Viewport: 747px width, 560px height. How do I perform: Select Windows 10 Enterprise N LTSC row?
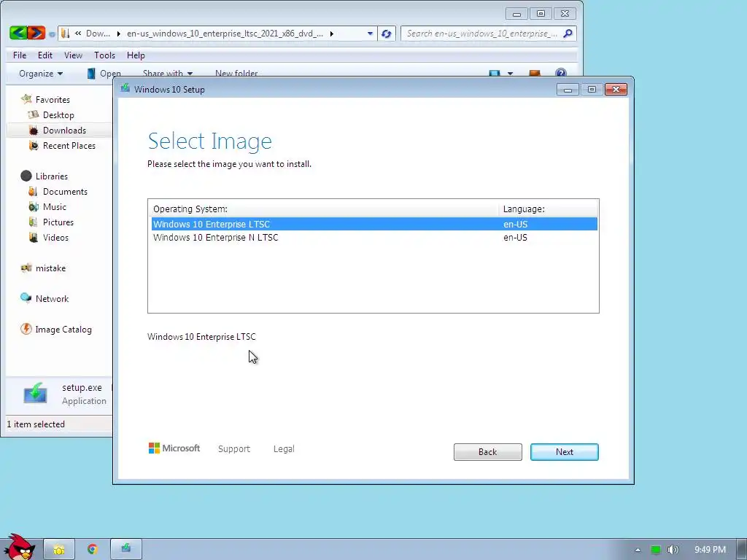[374, 238]
